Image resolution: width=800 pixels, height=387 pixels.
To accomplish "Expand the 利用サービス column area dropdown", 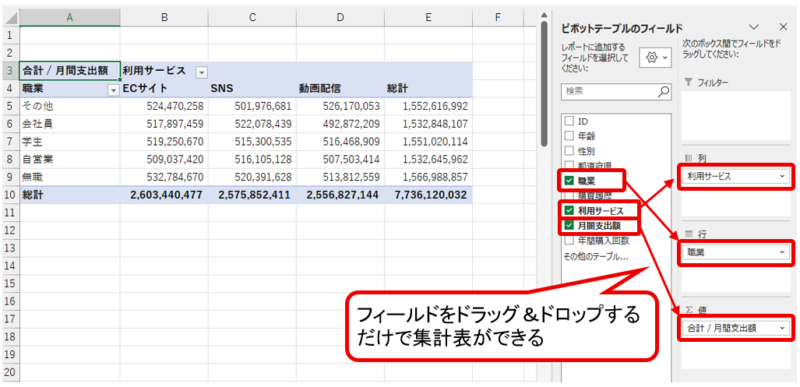I will (x=783, y=176).
